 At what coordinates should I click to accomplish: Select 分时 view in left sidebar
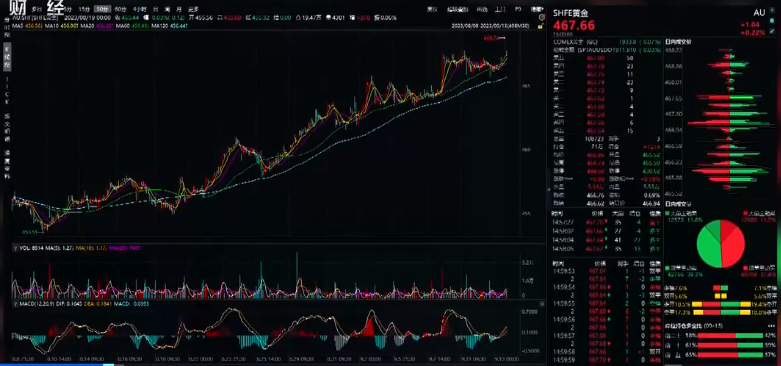point(7,26)
